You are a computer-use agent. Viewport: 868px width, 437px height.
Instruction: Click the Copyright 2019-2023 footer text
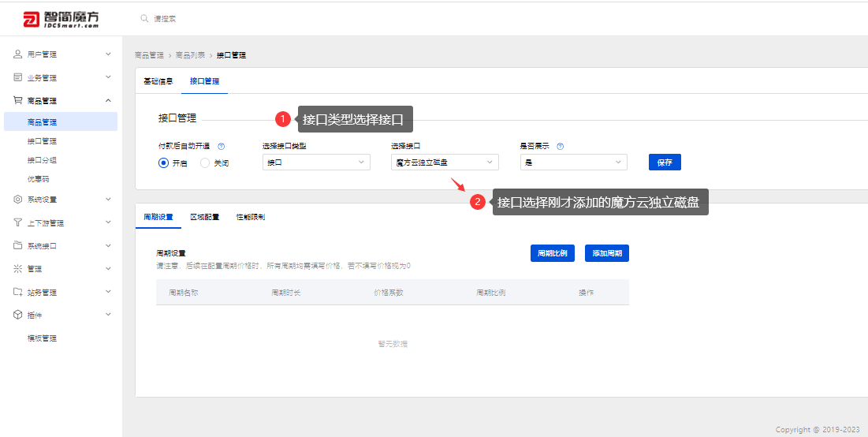click(x=818, y=430)
